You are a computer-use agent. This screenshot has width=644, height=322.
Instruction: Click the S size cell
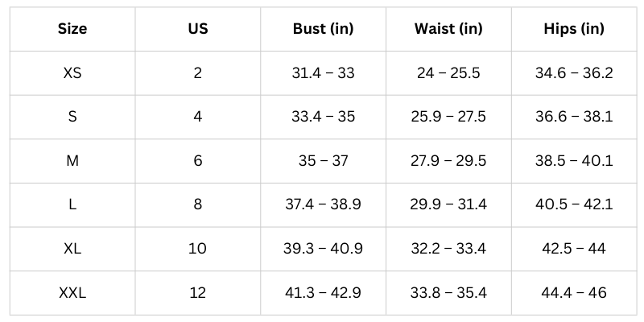point(72,117)
